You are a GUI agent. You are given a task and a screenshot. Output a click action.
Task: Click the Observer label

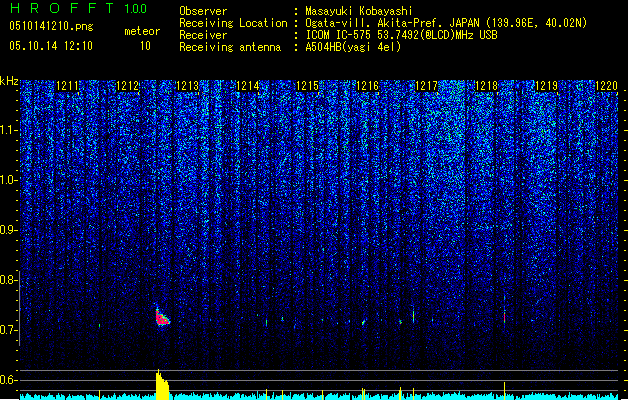203,11
